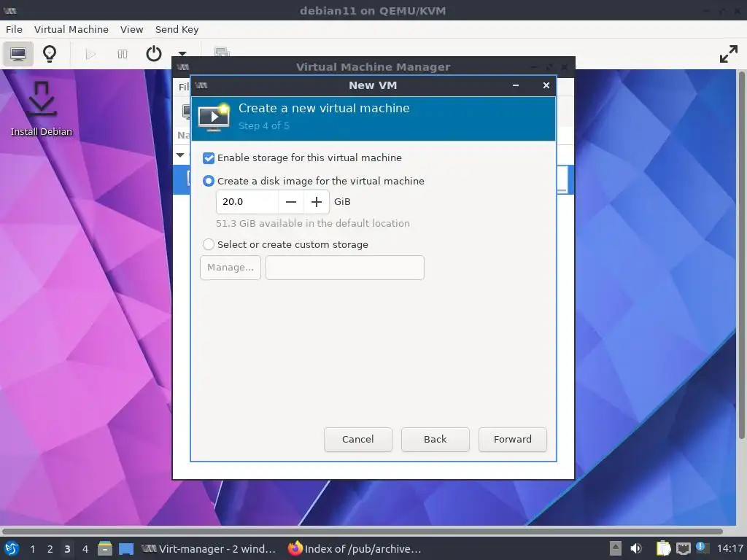
Task: Click the notification tray icon beside the clock
Action: [x=703, y=548]
